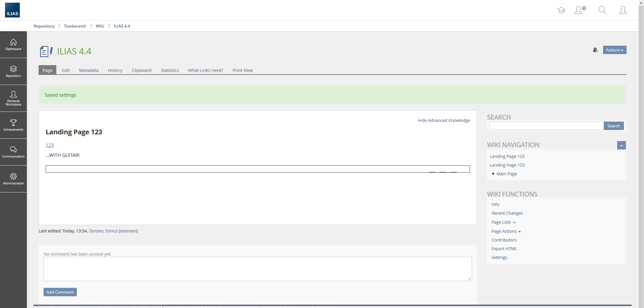The height and width of the screenshot is (308, 644).
Task: Open the contacts notification icon with badge
Action: 580,10
